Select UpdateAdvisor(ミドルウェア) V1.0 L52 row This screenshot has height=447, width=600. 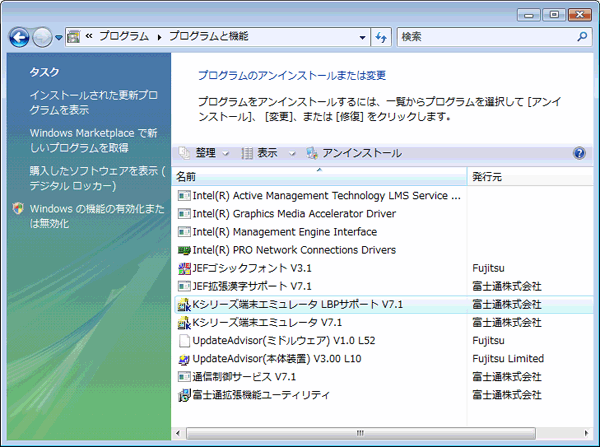383,341
